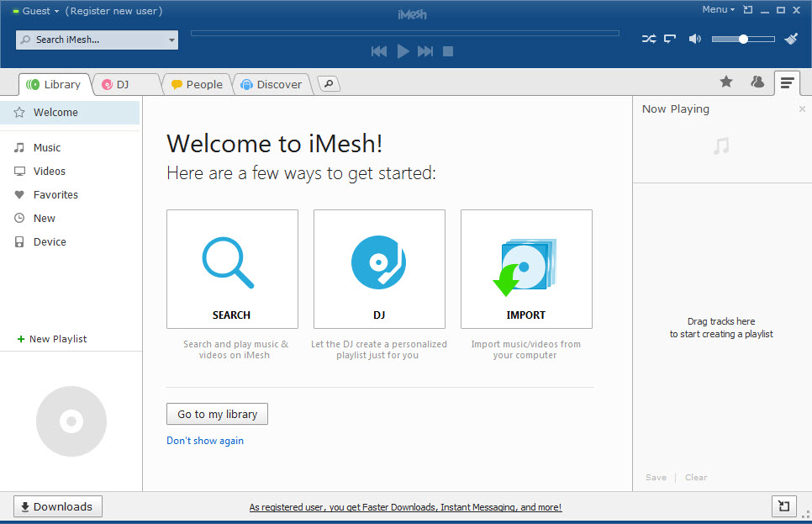This screenshot has width=812, height=524.
Task: Click the IMPORT disc tile
Action: [526, 269]
